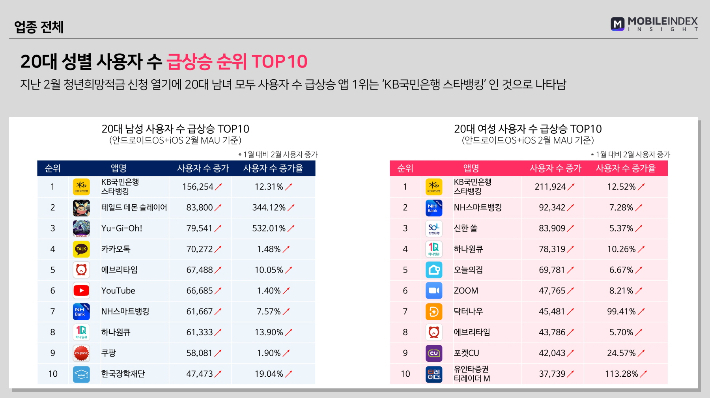Click the value '344.12%'
The width and height of the screenshot is (710, 398).
[269, 207]
